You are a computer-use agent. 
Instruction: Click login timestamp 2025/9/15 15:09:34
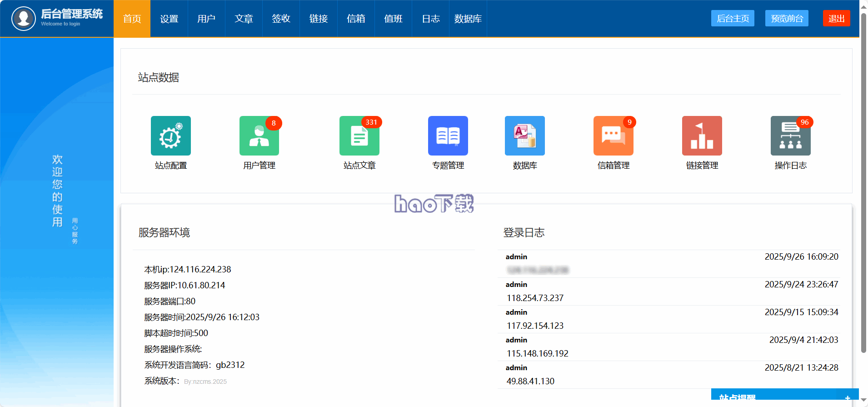click(x=801, y=312)
